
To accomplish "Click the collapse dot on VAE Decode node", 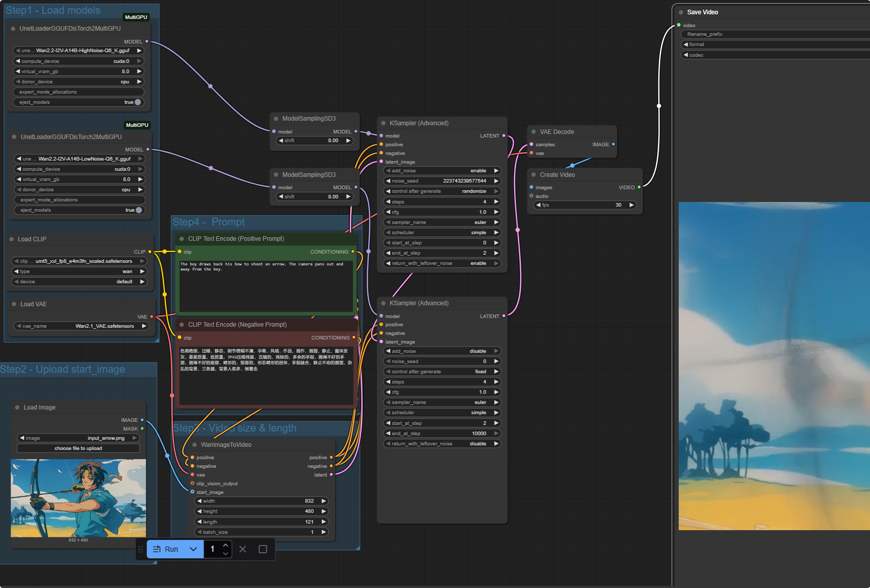I will pyautogui.click(x=533, y=132).
